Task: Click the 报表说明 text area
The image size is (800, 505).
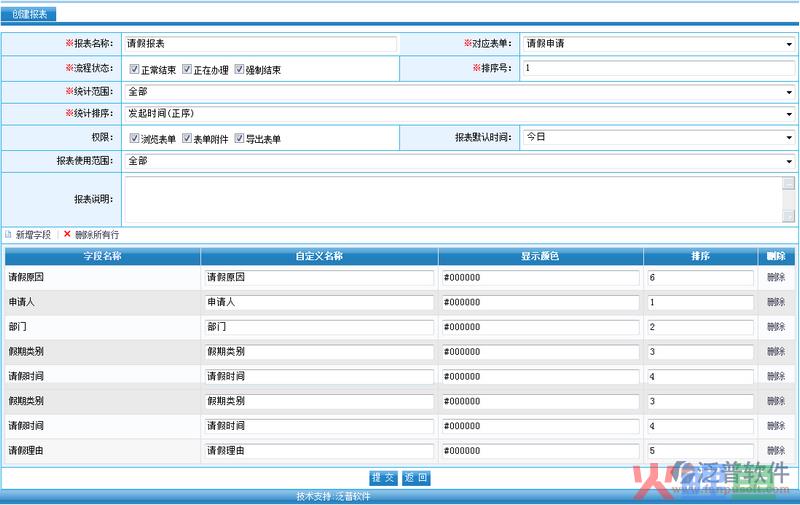Action: (x=453, y=199)
